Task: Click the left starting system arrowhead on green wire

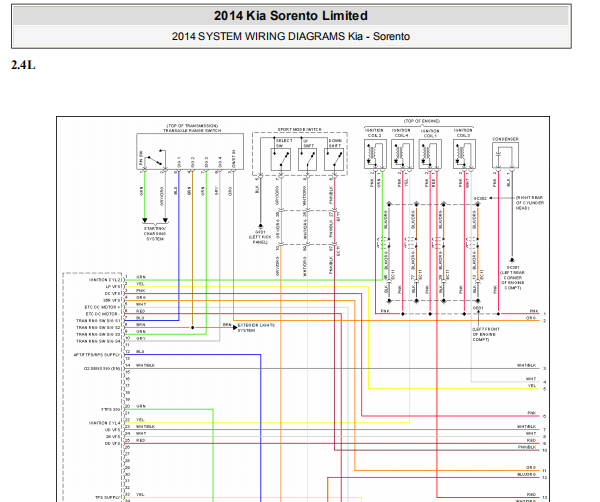Action: 145,220
